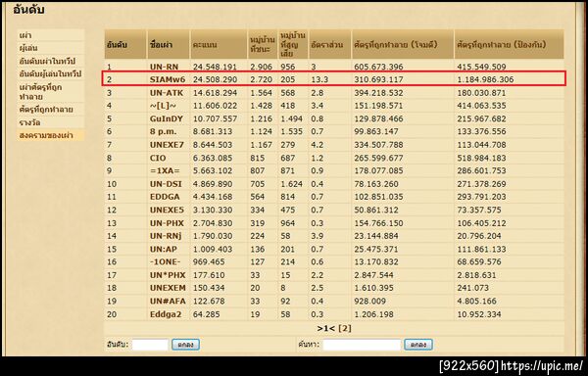Select อันดับผู้เล่นในทวีป in the sidebar
The image size is (588, 376).
[50, 73]
